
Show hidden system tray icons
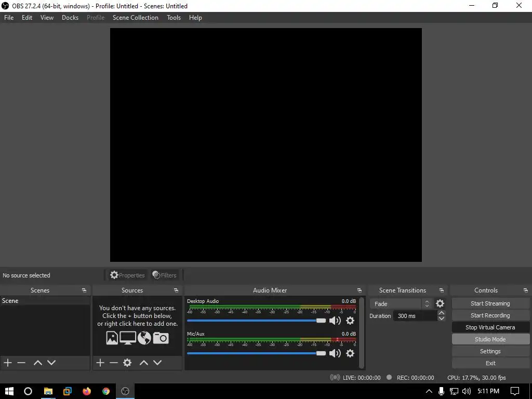click(x=429, y=391)
